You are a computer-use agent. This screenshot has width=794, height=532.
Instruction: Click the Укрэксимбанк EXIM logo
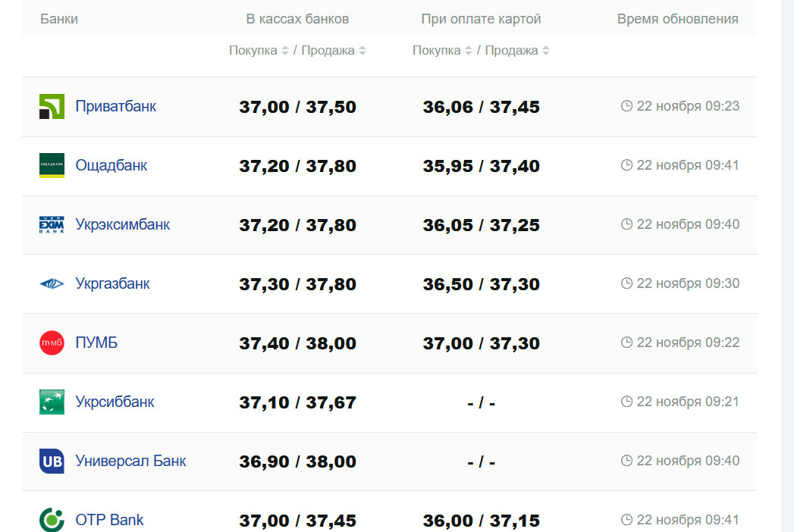pyautogui.click(x=52, y=225)
